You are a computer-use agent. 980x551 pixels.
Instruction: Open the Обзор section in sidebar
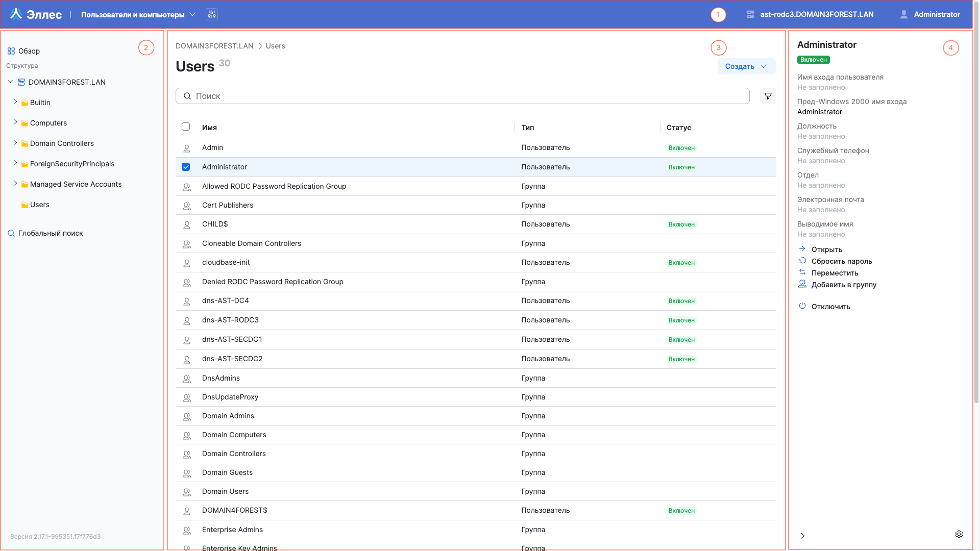tap(29, 51)
